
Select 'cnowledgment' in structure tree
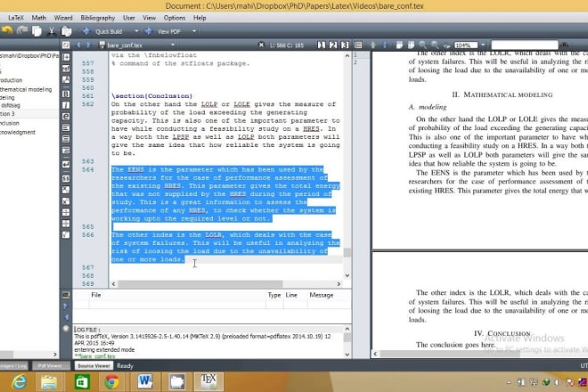[18, 132]
